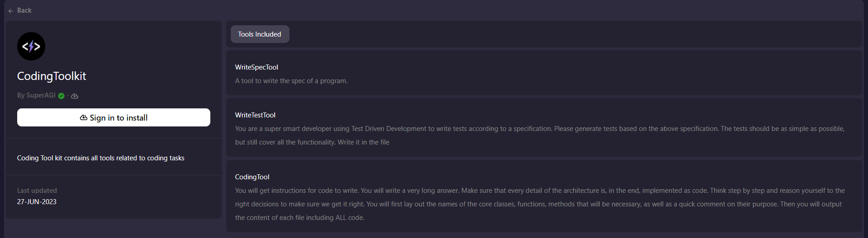Click the cloud download icon beside SuperAGI
Screen dimensions: 868x238
click(x=75, y=96)
